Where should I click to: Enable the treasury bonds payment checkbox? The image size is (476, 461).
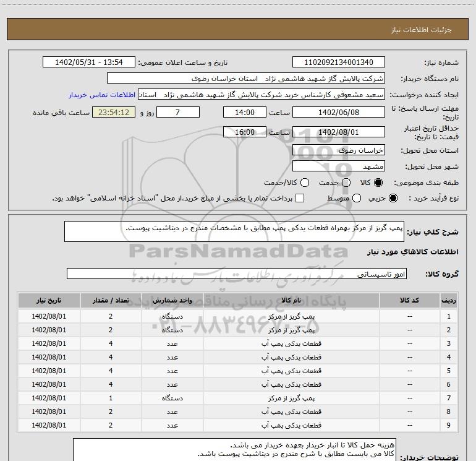(300, 199)
